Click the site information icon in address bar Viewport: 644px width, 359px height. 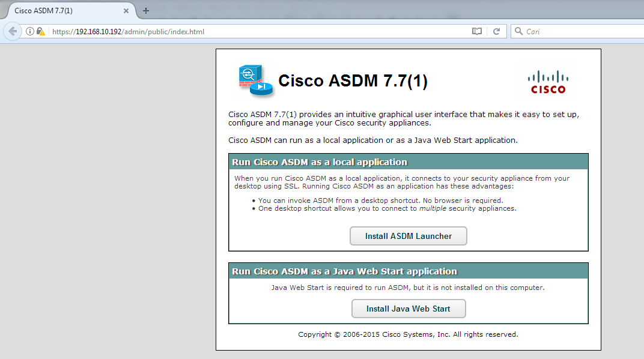(29, 31)
